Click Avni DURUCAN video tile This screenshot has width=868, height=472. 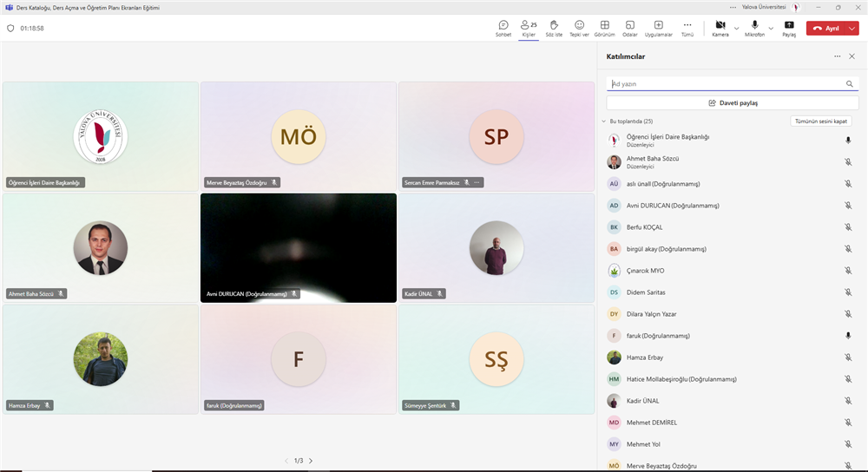point(299,248)
